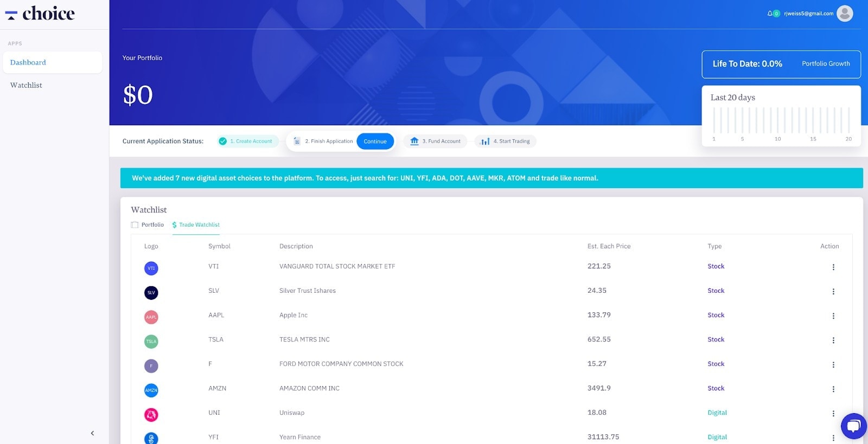Click the rjweiss5@gmail.com account email
868x444 pixels.
(x=808, y=14)
